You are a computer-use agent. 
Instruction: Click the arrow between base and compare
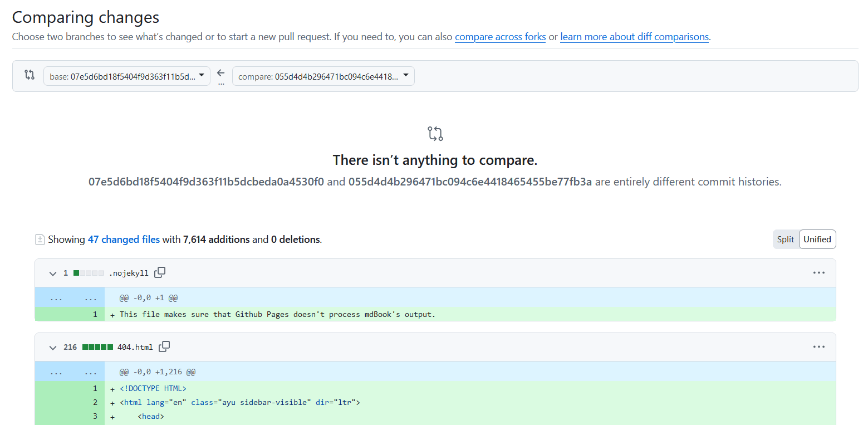[221, 74]
